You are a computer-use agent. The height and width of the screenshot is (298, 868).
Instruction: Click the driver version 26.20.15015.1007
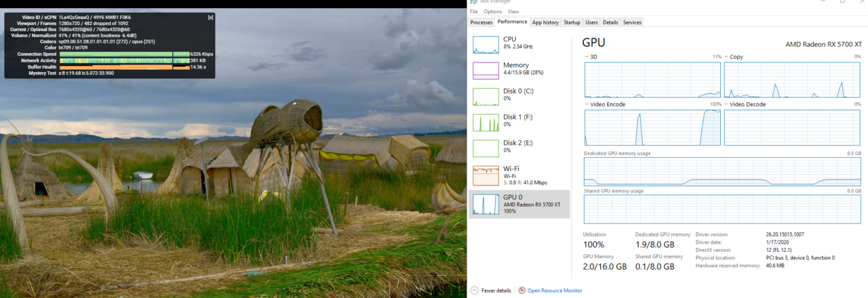pyautogui.click(x=785, y=234)
